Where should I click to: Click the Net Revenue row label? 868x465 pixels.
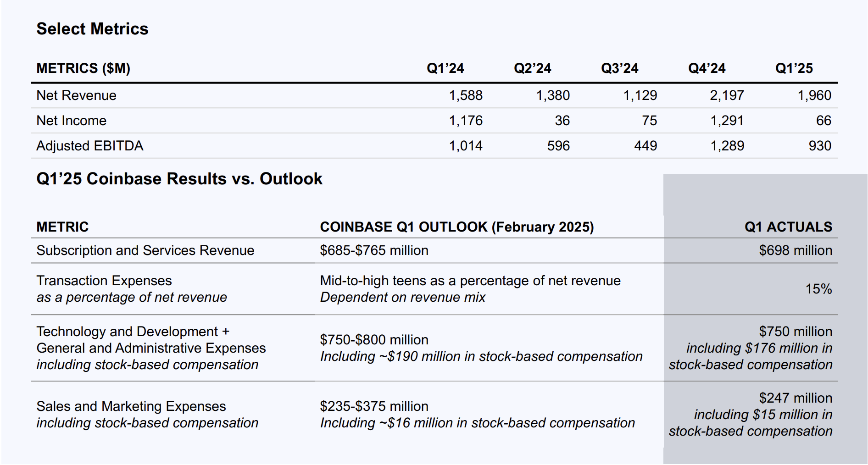click(x=76, y=95)
